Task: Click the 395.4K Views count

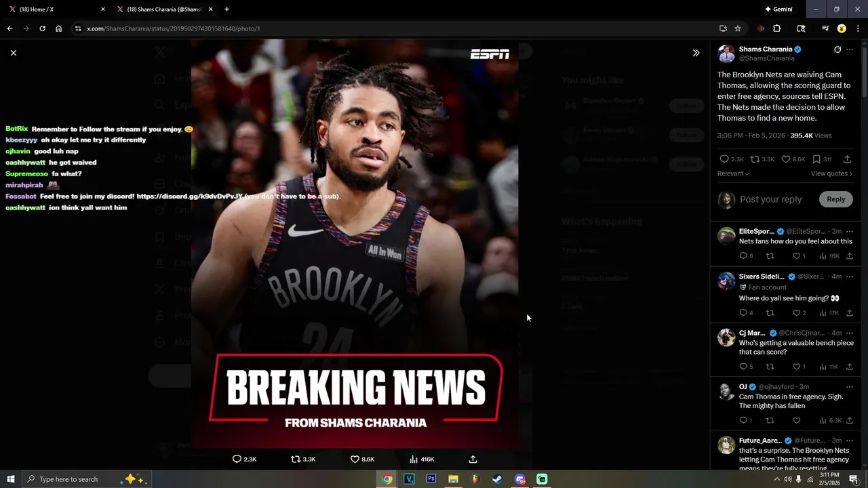Action: tap(810, 136)
